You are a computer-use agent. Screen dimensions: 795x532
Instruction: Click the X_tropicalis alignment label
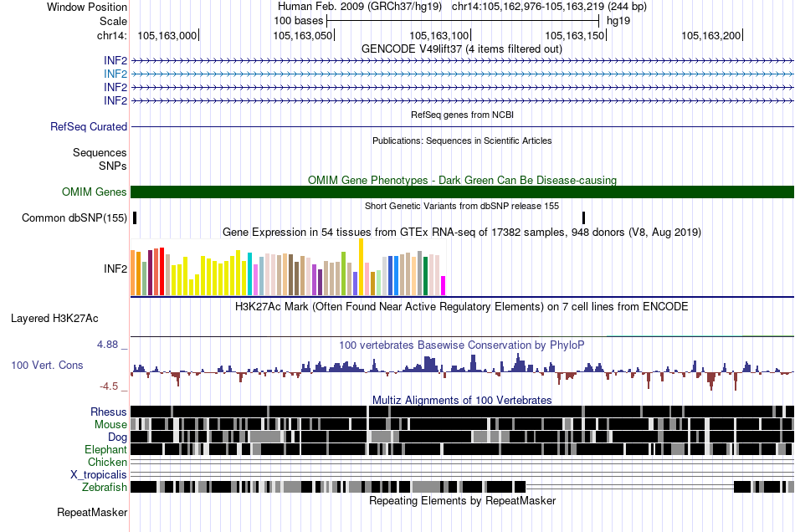pyautogui.click(x=99, y=475)
